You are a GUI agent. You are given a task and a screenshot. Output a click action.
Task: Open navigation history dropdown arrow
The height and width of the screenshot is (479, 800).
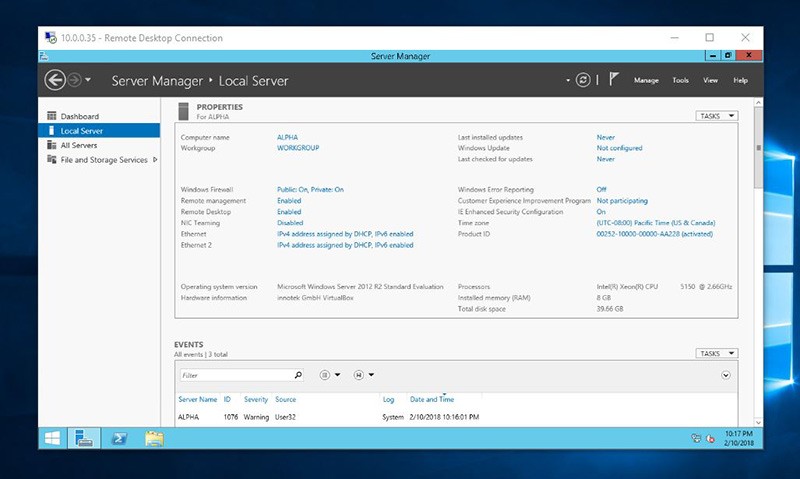point(88,80)
